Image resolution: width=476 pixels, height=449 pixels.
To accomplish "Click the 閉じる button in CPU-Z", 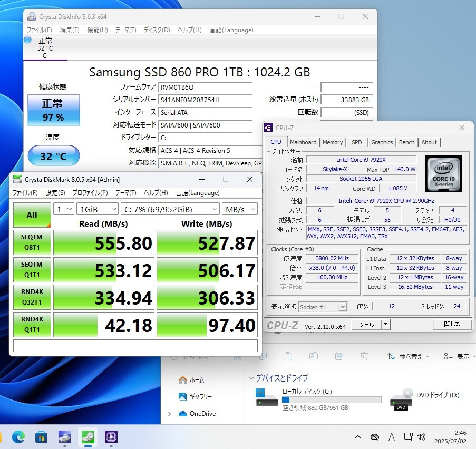I will click(452, 325).
